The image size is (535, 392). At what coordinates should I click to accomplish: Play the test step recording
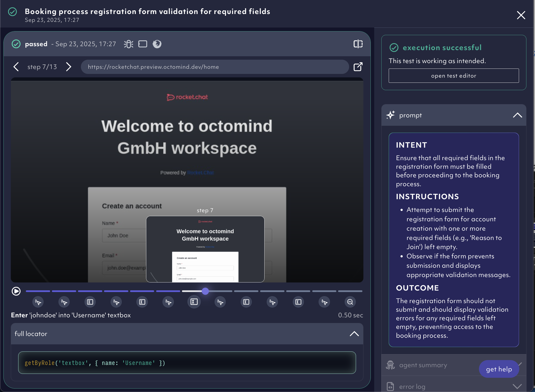pos(16,291)
